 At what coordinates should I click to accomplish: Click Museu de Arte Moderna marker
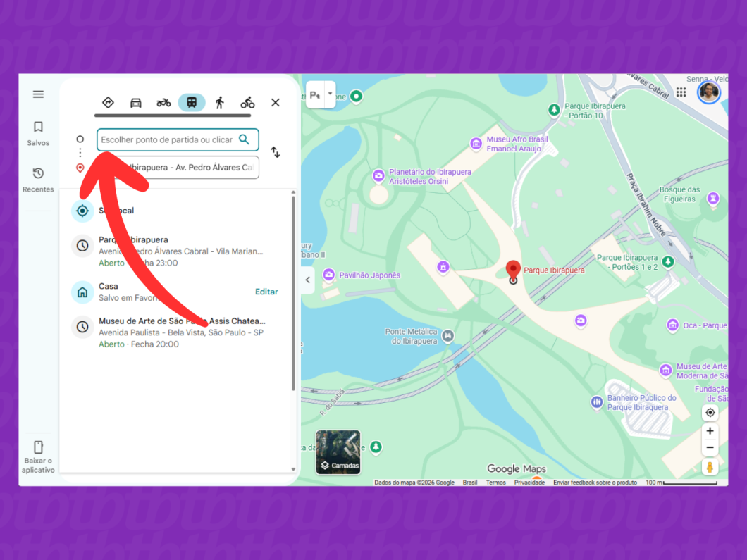click(x=666, y=370)
